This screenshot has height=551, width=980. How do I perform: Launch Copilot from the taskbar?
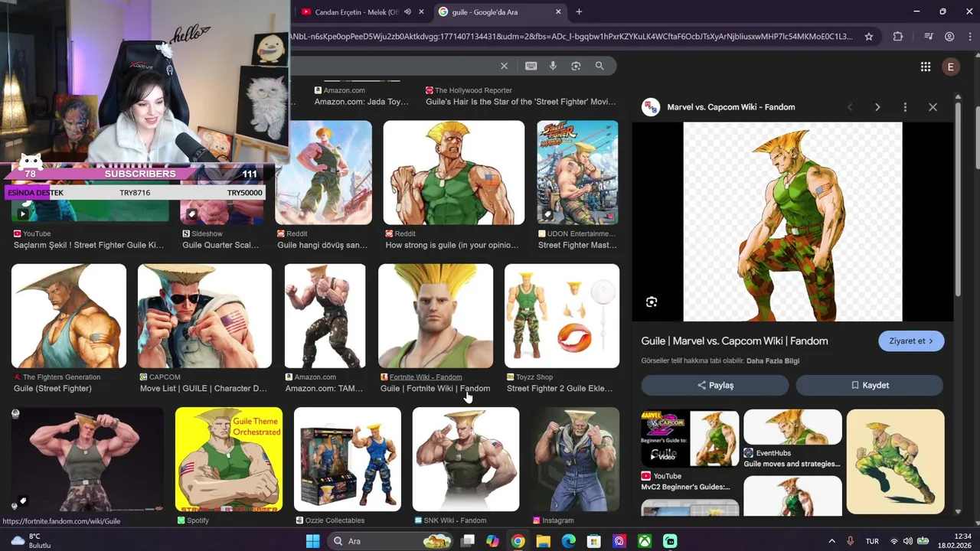(x=492, y=541)
